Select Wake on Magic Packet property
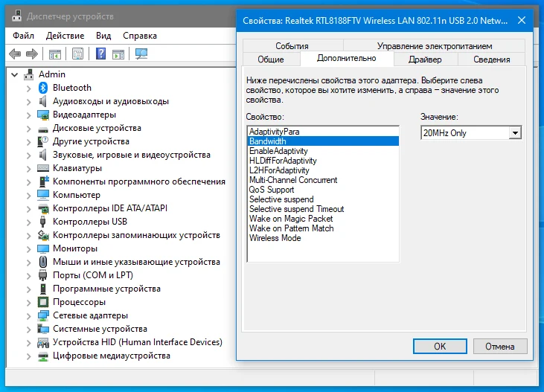The height and width of the screenshot is (392, 544). [x=323, y=219]
